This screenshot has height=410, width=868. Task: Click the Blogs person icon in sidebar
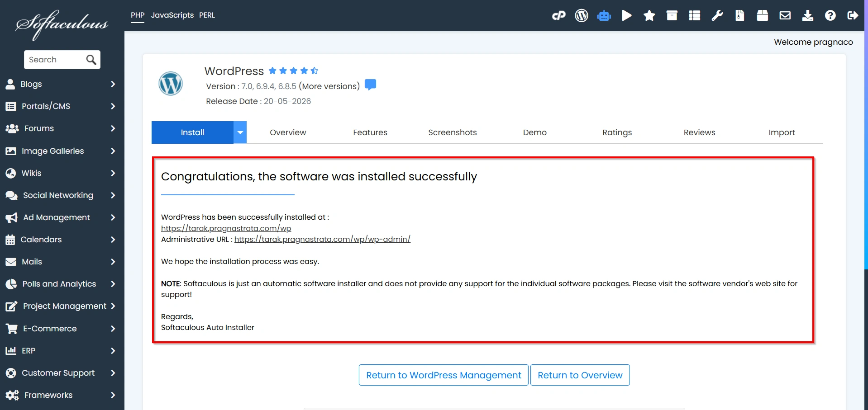pyautogui.click(x=10, y=84)
